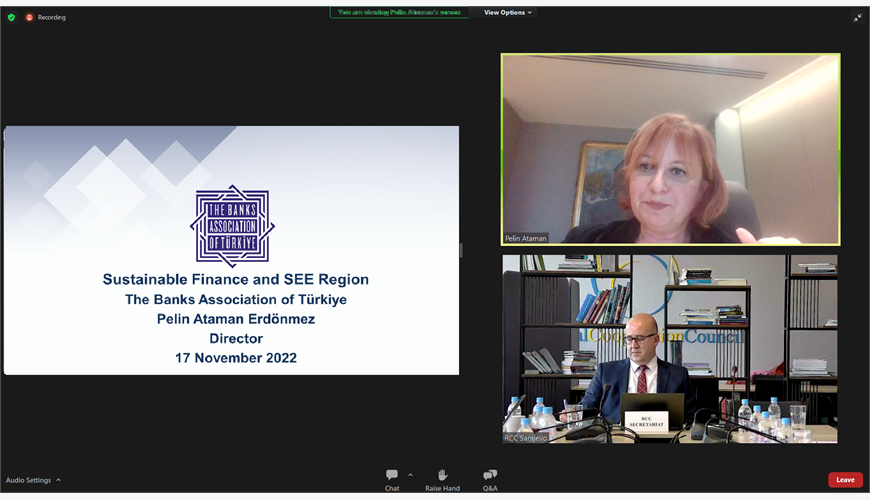Image resolution: width=870 pixels, height=500 pixels.
Task: Click the "Pelin Ataman" name label on video
Action: pyautogui.click(x=525, y=239)
